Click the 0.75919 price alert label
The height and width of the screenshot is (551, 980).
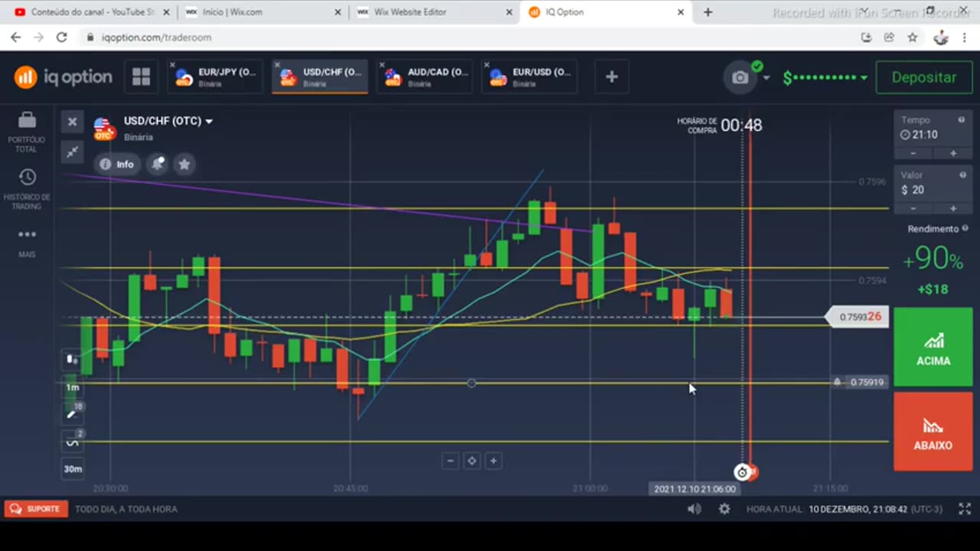coord(860,382)
